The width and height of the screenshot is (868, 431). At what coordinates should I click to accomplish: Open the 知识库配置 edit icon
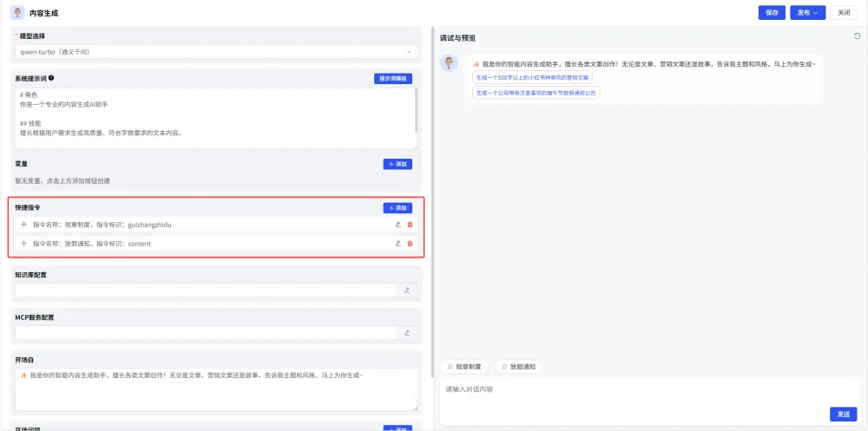tap(407, 290)
